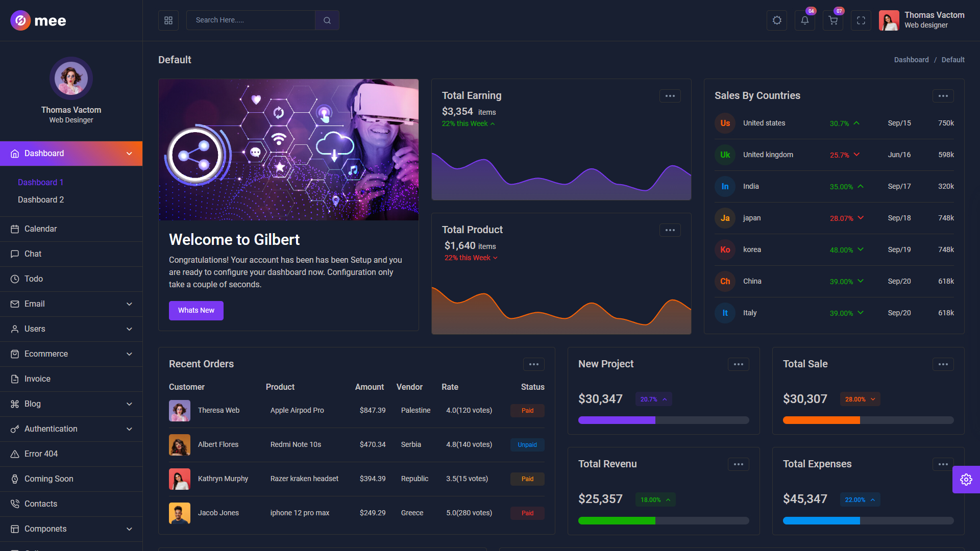This screenshot has width=980, height=551.
Task: Open the shopping cart icon
Action: [x=833, y=20]
